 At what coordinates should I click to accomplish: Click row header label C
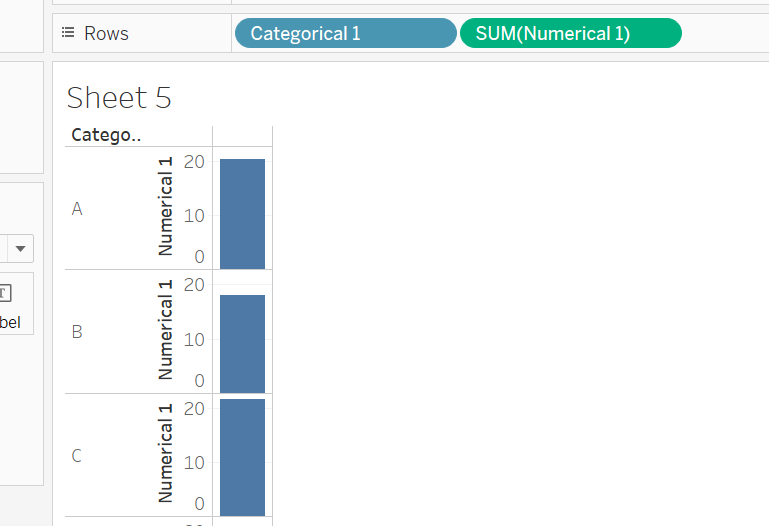point(77,456)
